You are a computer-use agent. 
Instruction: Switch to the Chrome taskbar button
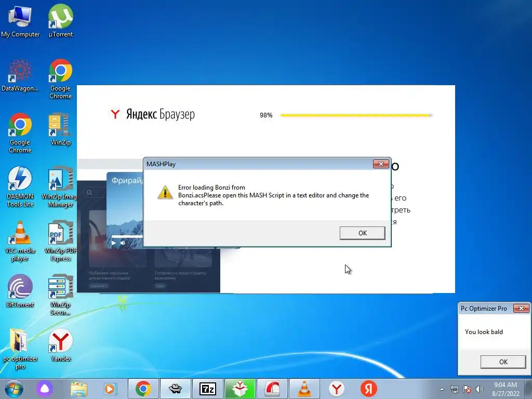(x=143, y=389)
